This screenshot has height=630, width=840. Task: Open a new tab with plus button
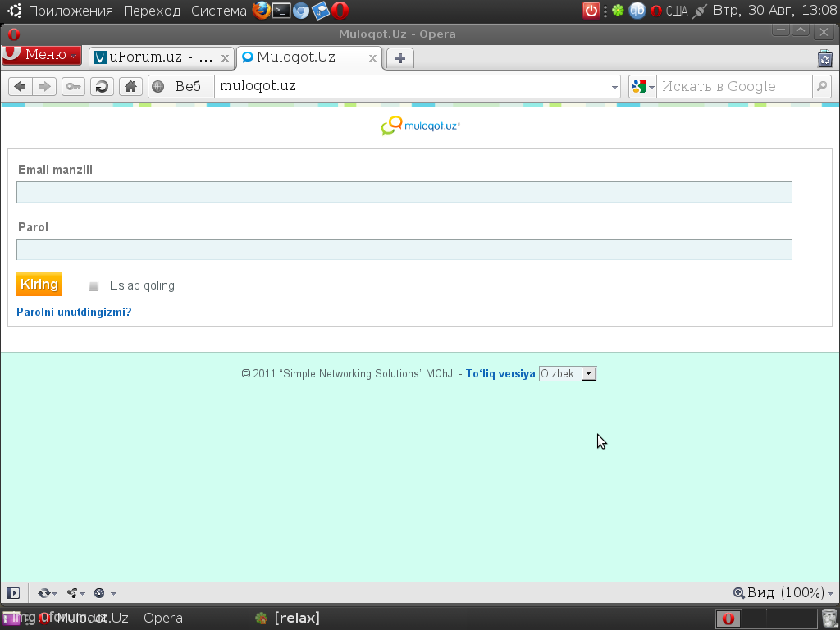coord(400,58)
